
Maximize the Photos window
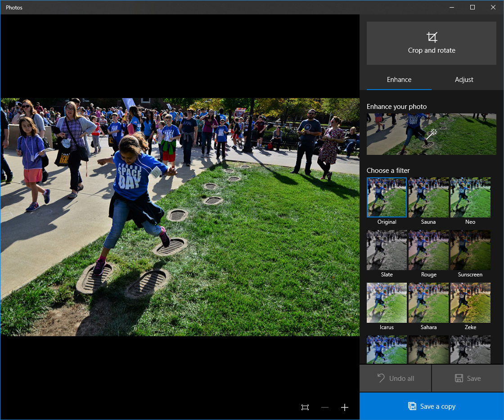point(472,7)
